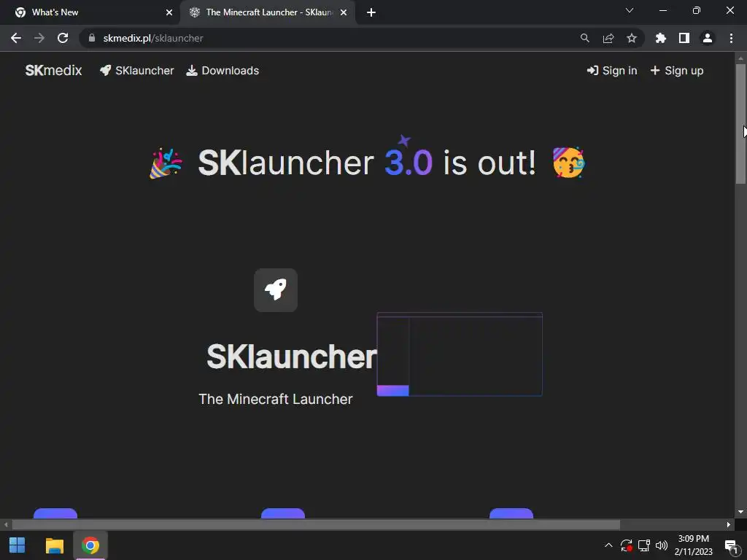This screenshot has height=560, width=747.
Task: Click the browser forward arrow
Action: [39, 38]
